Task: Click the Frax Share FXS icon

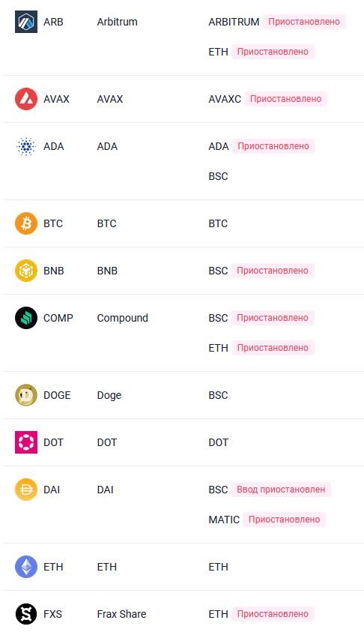Action: [x=26, y=614]
